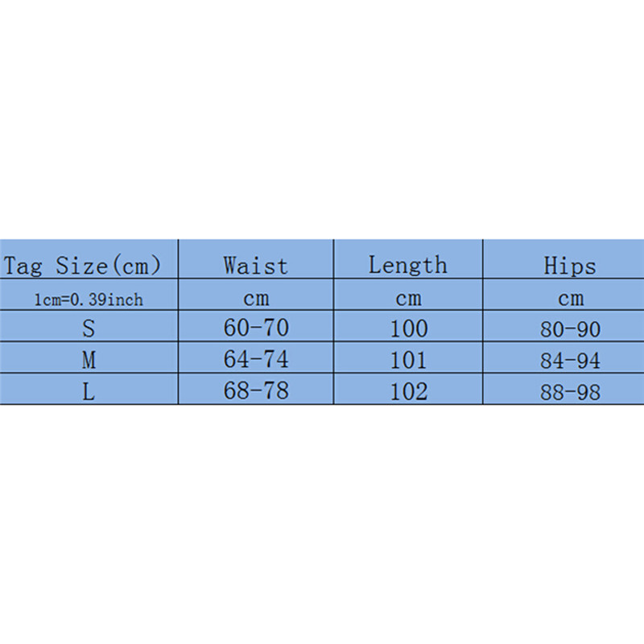Click the hips value 84-94
The width and height of the screenshot is (644, 644).
[570, 361]
